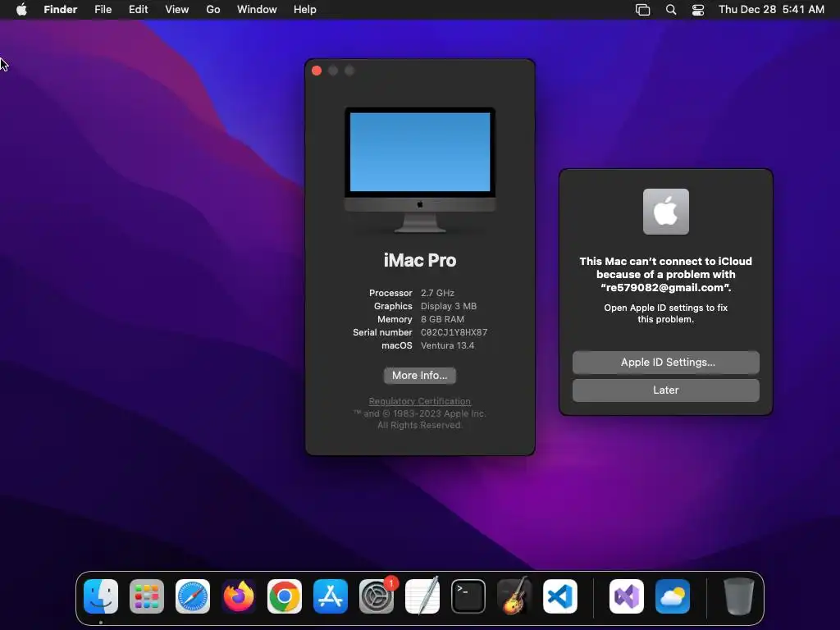This screenshot has width=840, height=630.
Task: Click the re579082@gmail.com alert message
Action: pos(666,274)
